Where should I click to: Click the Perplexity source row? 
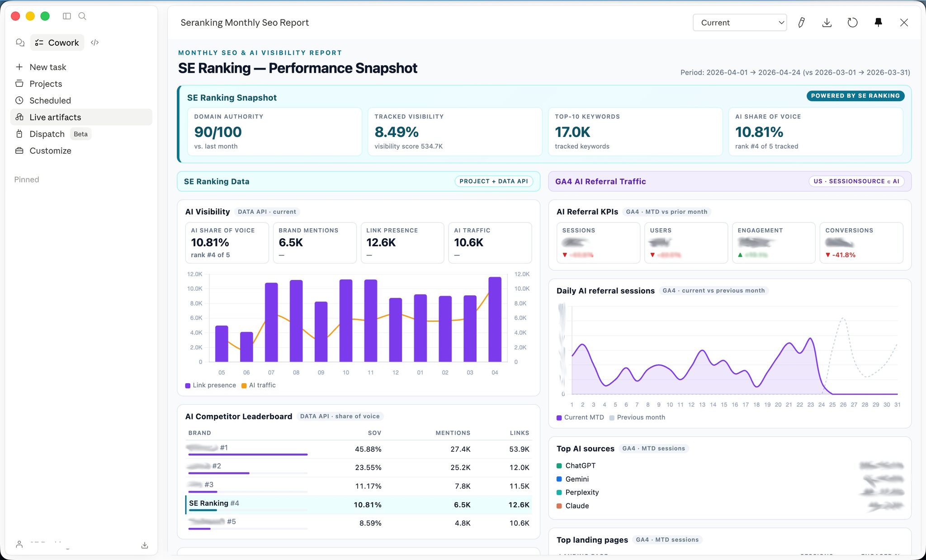point(730,493)
